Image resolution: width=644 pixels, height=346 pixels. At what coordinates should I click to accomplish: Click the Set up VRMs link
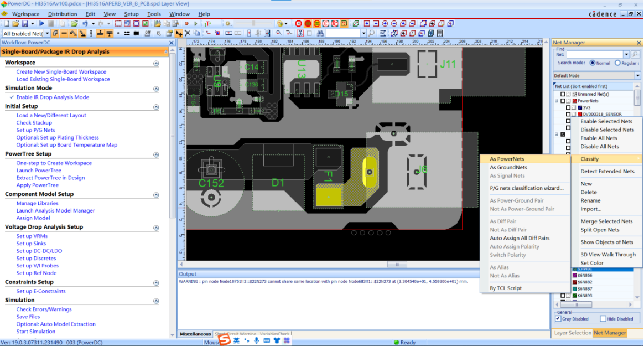tap(32, 236)
